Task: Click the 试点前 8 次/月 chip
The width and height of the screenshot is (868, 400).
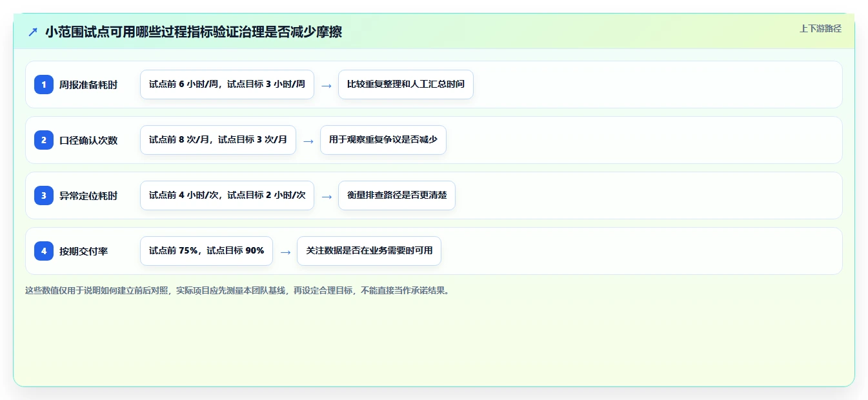Action: (218, 140)
